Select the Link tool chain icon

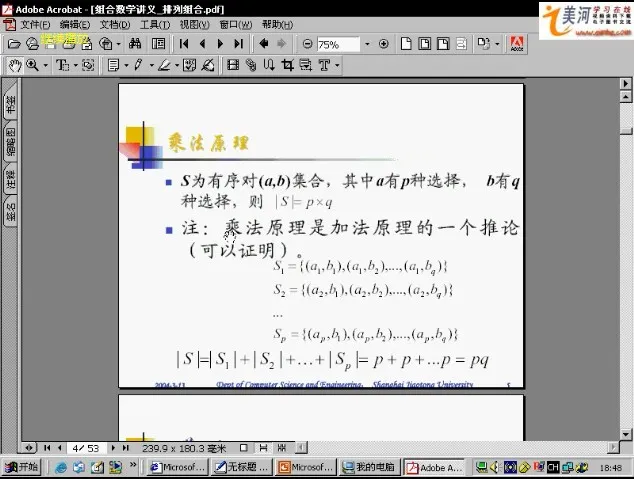[251, 65]
